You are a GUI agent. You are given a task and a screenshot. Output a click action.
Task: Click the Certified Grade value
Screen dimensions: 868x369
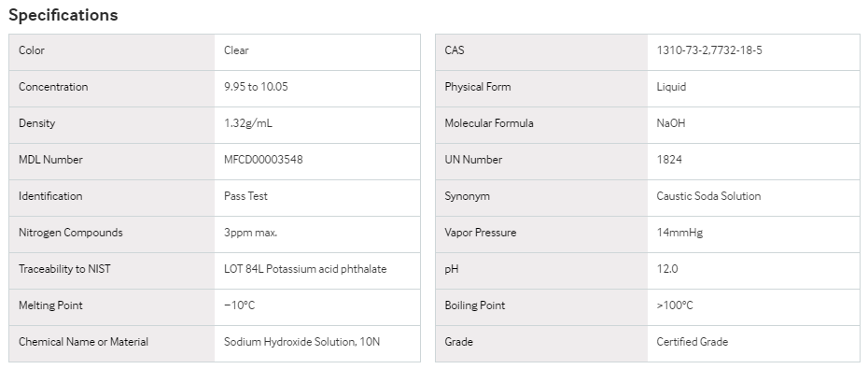click(x=692, y=342)
